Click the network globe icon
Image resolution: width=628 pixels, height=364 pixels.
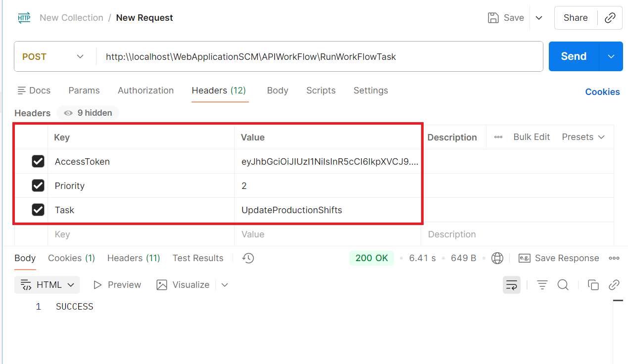pyautogui.click(x=497, y=258)
